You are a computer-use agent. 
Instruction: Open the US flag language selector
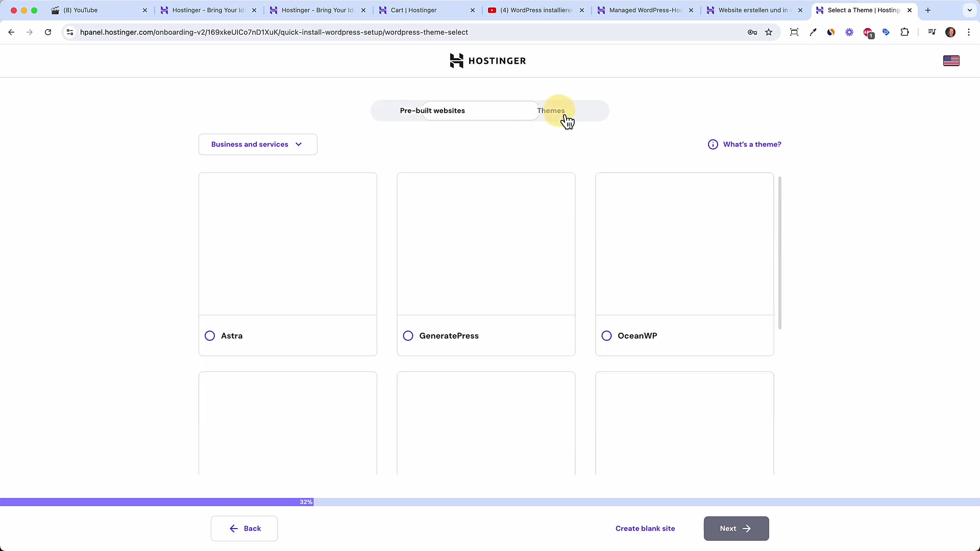point(951,61)
